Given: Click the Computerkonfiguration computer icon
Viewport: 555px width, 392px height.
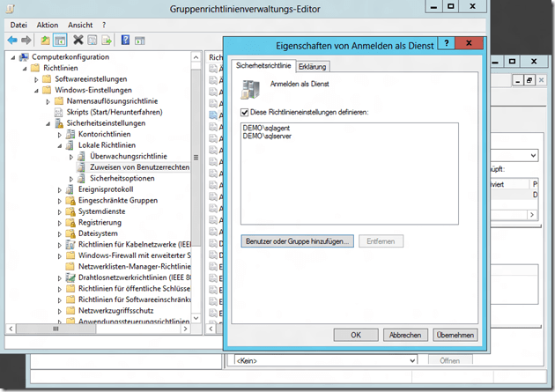Looking at the screenshot, I should [24, 57].
